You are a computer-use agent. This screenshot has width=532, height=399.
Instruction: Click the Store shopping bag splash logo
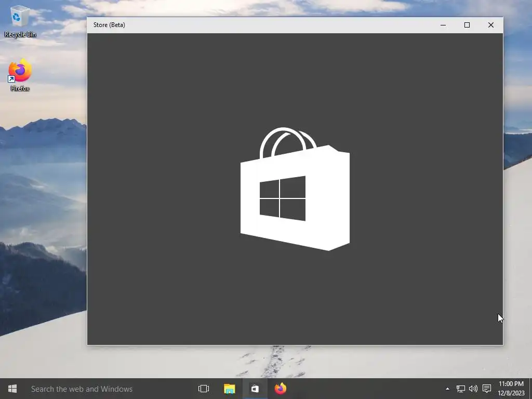pyautogui.click(x=295, y=189)
